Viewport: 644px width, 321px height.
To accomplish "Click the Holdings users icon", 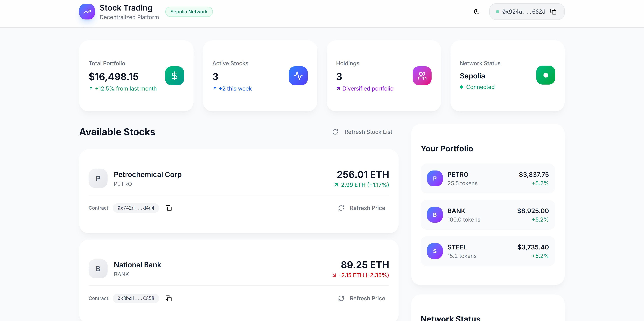I will pyautogui.click(x=422, y=76).
